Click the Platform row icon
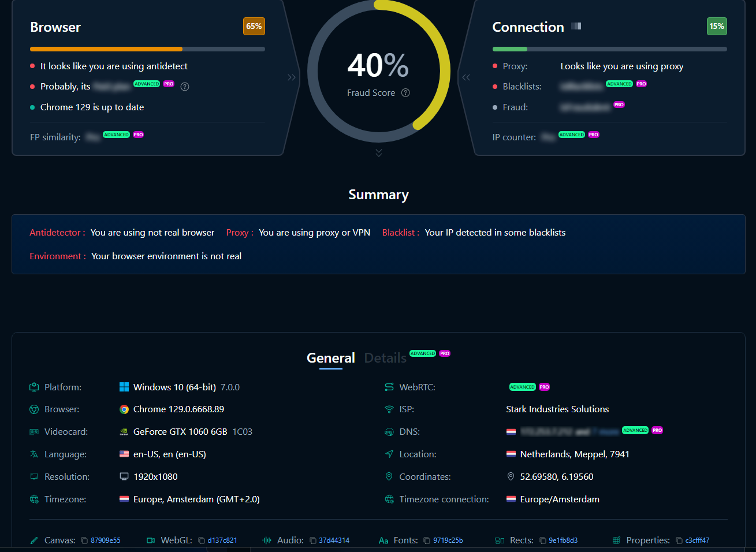 34,387
